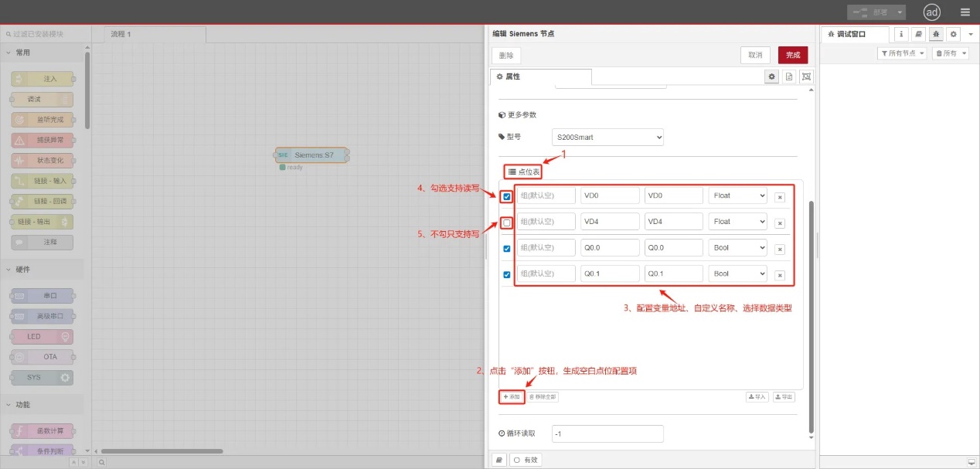The height and width of the screenshot is (469, 980).
Task: Open the node appearance icon
Action: pyautogui.click(x=807, y=76)
